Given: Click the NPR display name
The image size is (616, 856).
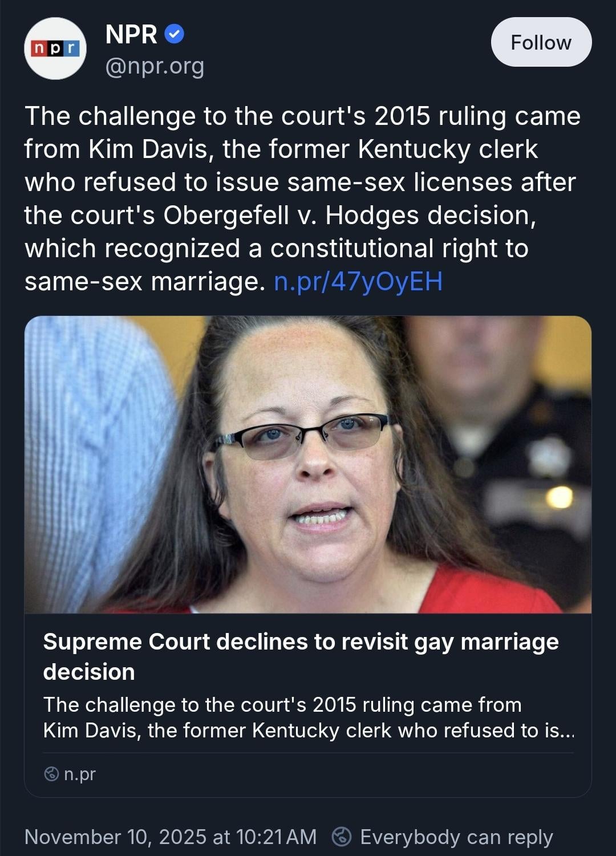Looking at the screenshot, I should point(131,35).
